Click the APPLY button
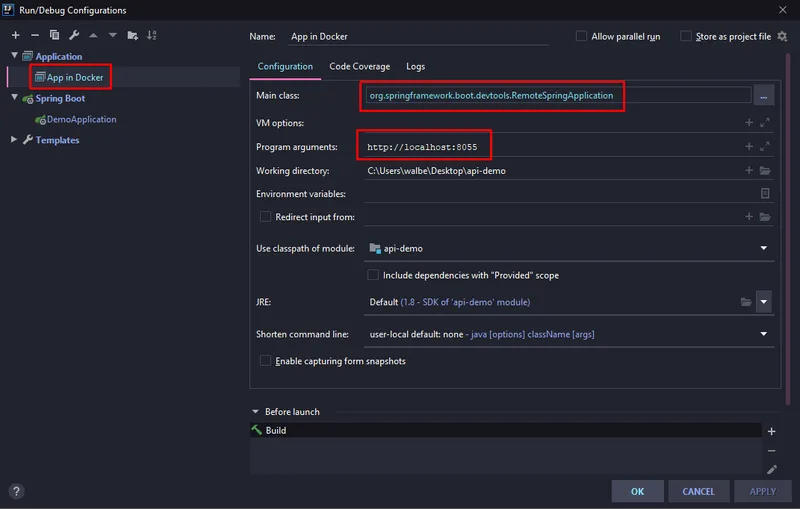Viewport: 800px width, 509px height. click(x=763, y=491)
